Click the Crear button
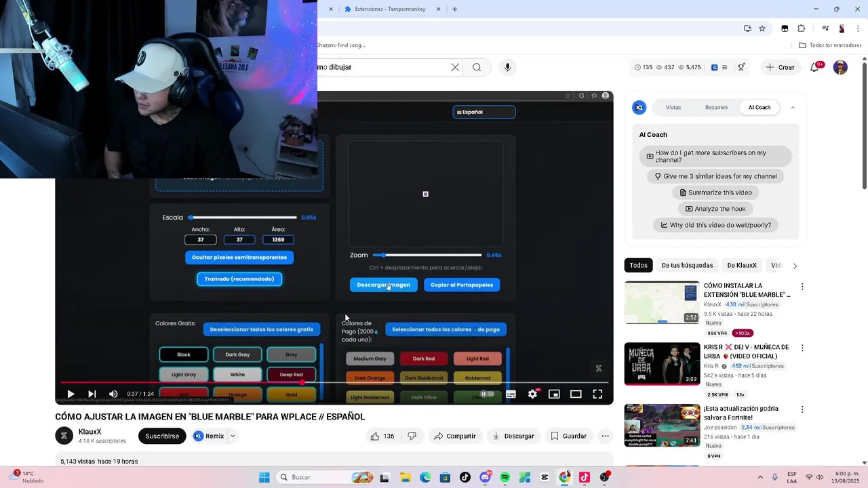The height and width of the screenshot is (488, 868). coord(780,67)
